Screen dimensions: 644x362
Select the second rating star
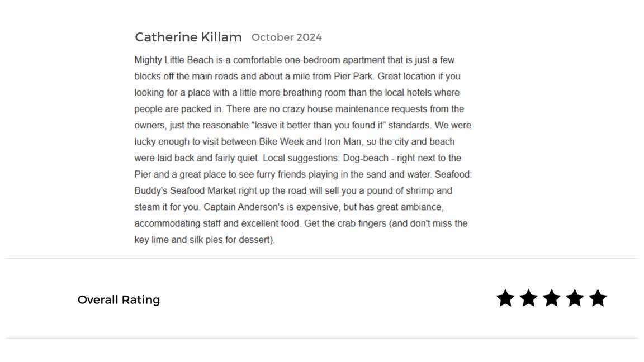[x=528, y=298]
